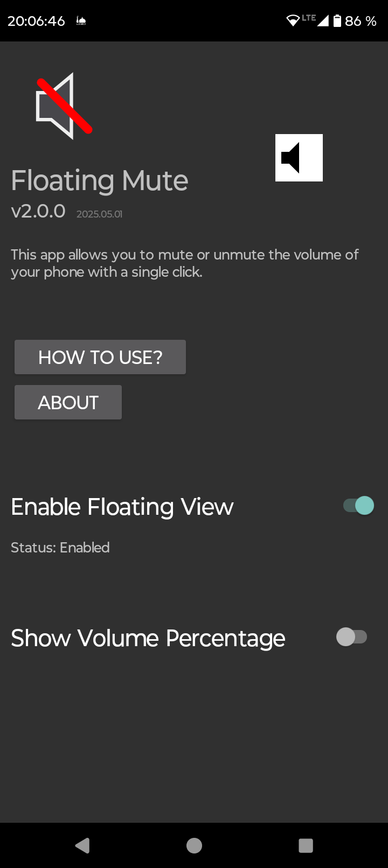Tap the clock in the status bar
The image size is (388, 868).
click(x=36, y=21)
